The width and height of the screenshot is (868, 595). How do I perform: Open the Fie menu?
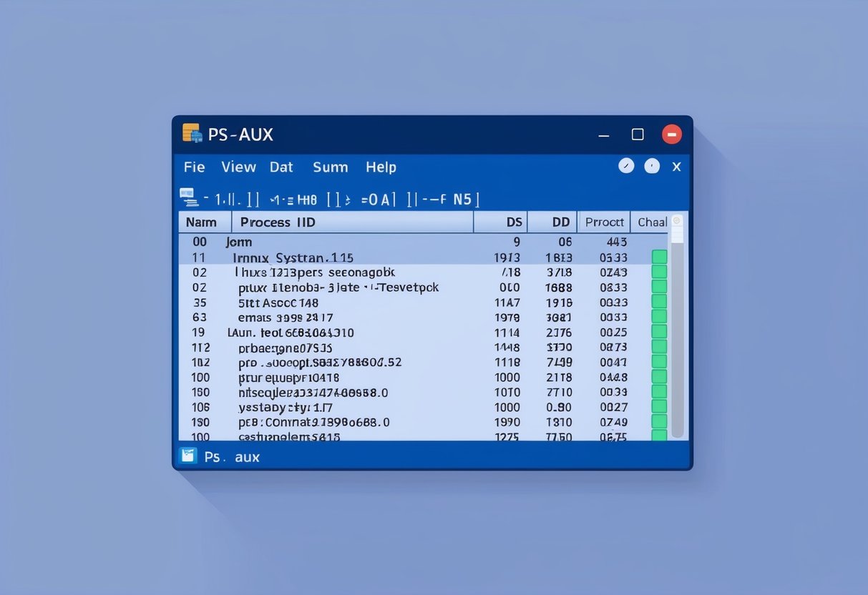point(194,167)
